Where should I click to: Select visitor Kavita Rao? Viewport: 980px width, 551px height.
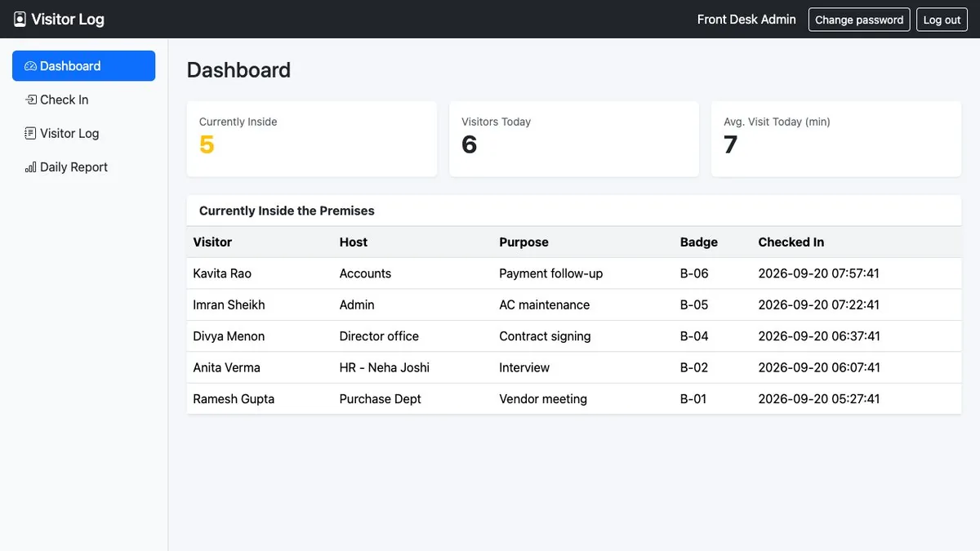tap(222, 273)
